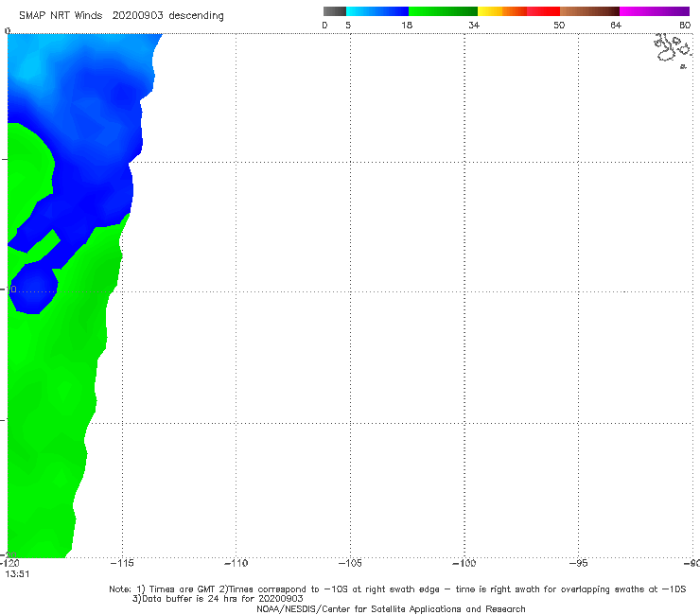The height and width of the screenshot is (615, 700).
Task: Click the longitude label '-95'
Action: [x=579, y=564]
